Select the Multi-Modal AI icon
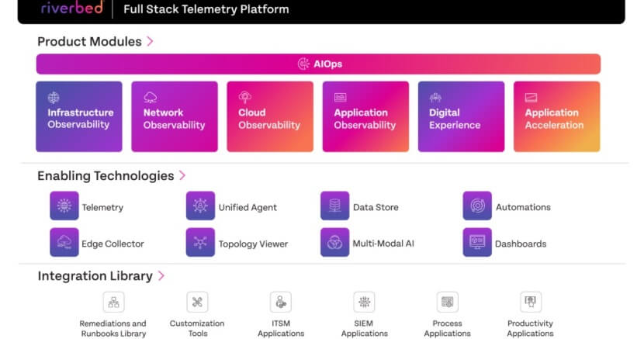This screenshot has height=339, width=644. coord(335,243)
